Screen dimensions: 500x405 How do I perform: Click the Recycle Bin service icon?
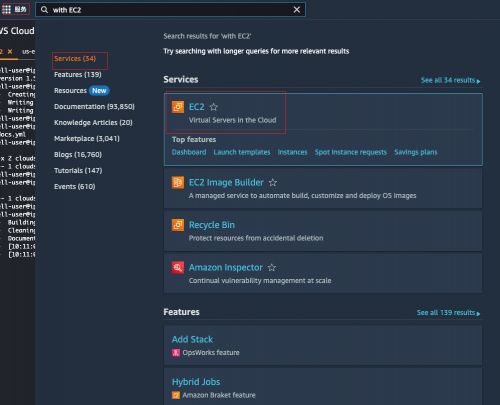(x=178, y=225)
